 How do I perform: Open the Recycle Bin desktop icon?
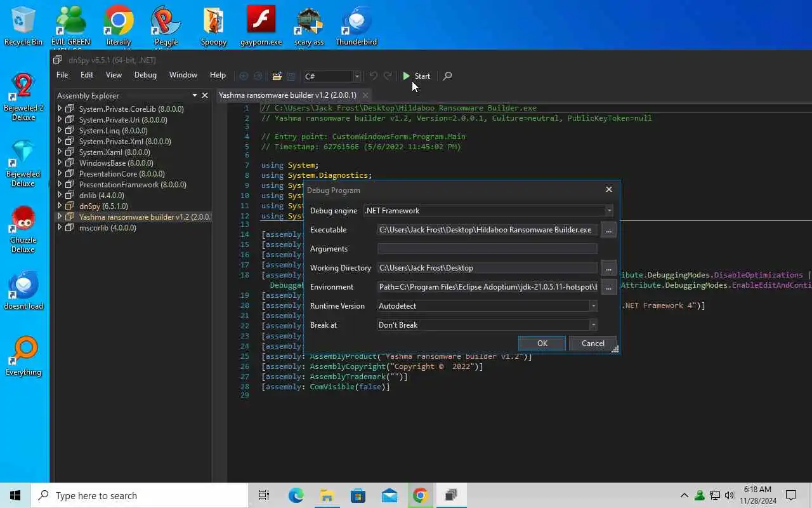23,25
